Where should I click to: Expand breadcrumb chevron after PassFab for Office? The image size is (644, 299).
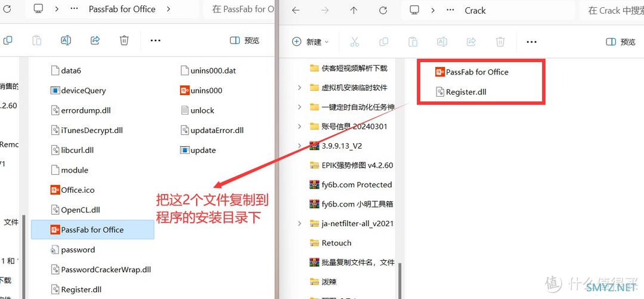coord(169,9)
